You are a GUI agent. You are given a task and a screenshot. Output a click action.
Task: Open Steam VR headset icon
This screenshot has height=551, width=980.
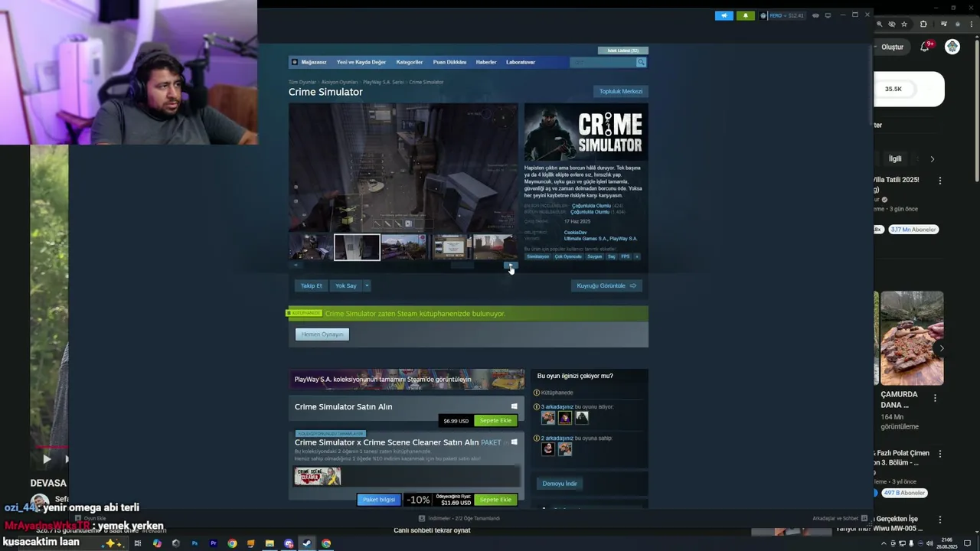point(815,15)
